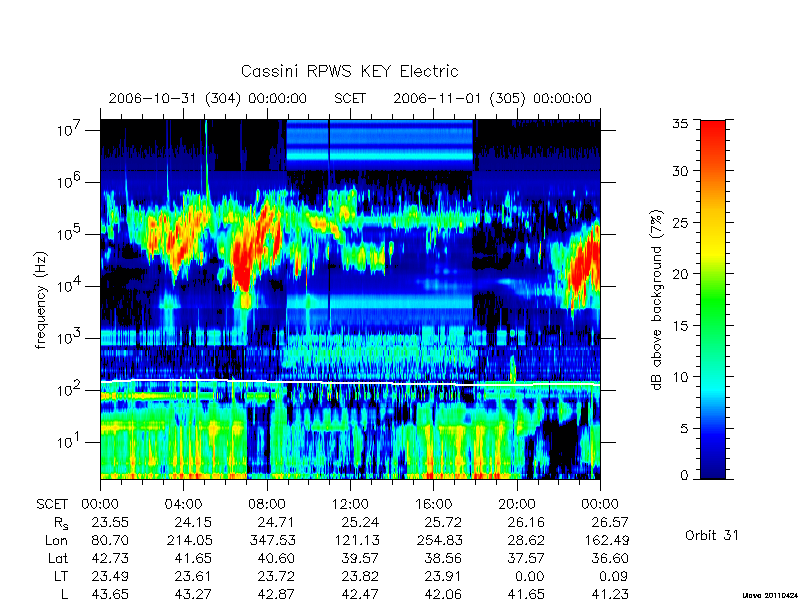Select LT value 0.09
The height and width of the screenshot is (600, 800).
coord(613,576)
